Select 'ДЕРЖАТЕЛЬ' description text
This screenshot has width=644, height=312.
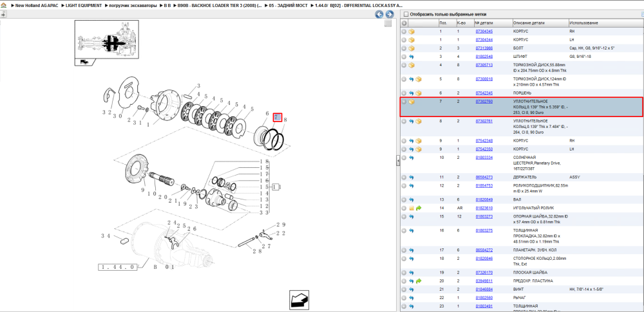coord(526,177)
